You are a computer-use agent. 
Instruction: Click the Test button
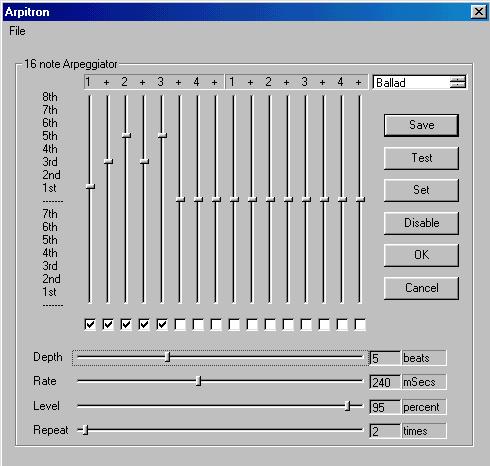421,158
